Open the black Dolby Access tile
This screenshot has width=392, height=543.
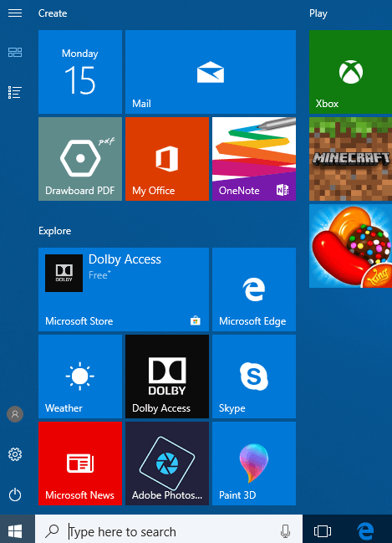(x=167, y=376)
